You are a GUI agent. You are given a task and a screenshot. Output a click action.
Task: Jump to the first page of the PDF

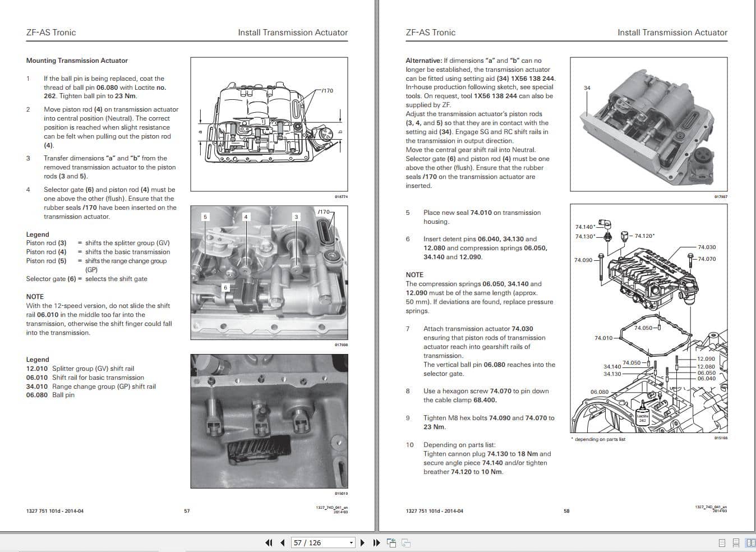pos(269,542)
